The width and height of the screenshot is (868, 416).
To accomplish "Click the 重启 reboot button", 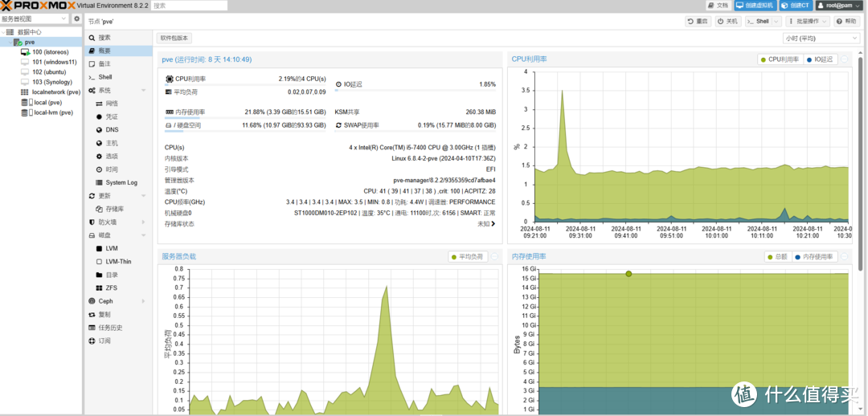I will pos(698,22).
